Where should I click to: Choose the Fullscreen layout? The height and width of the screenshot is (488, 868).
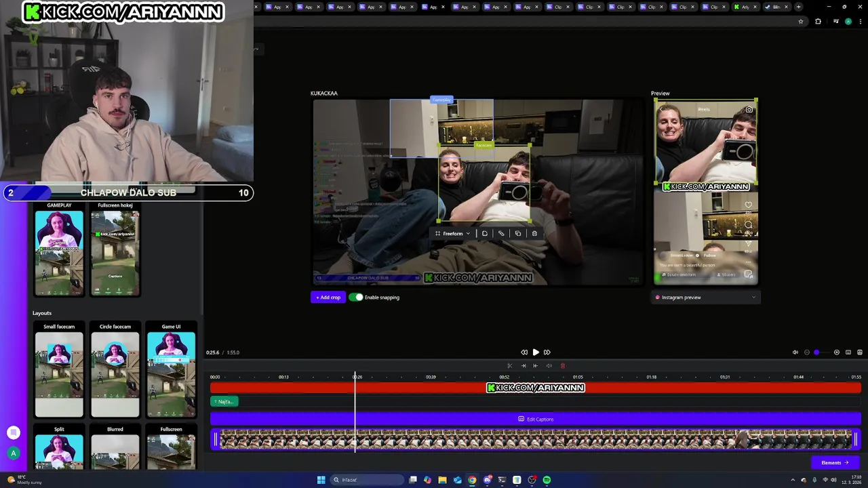point(171,451)
